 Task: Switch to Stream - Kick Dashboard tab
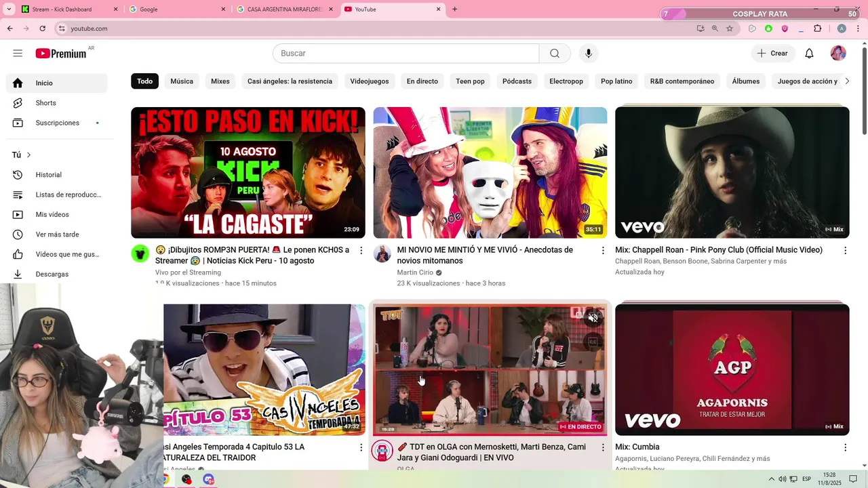pyautogui.click(x=69, y=9)
